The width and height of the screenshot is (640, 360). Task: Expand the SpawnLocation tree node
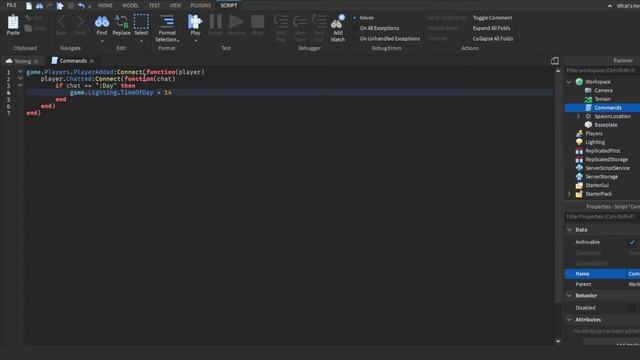[x=578, y=116]
